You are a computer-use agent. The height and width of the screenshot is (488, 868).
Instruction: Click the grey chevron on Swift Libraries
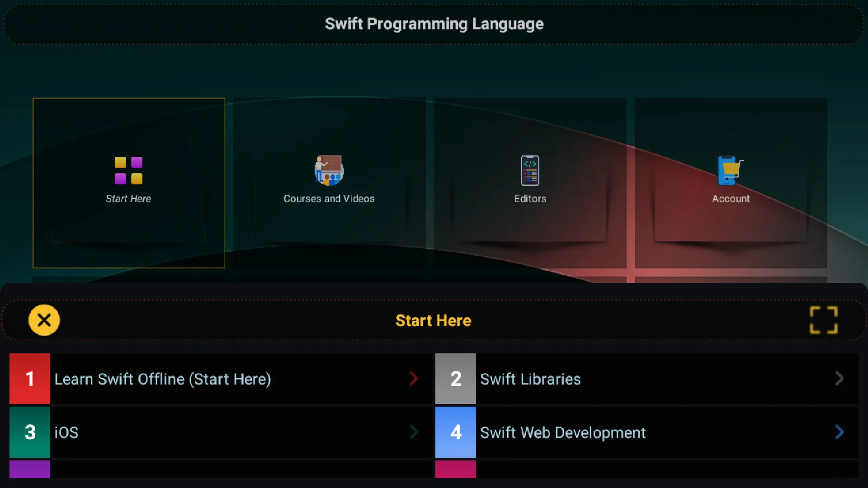[839, 379]
